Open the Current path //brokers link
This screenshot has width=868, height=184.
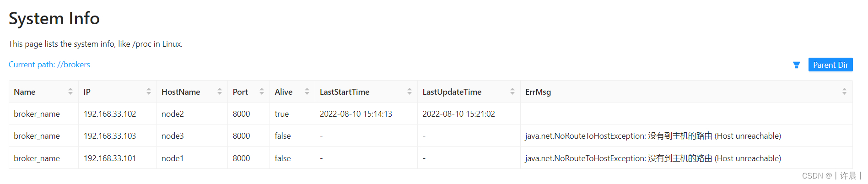tap(49, 65)
